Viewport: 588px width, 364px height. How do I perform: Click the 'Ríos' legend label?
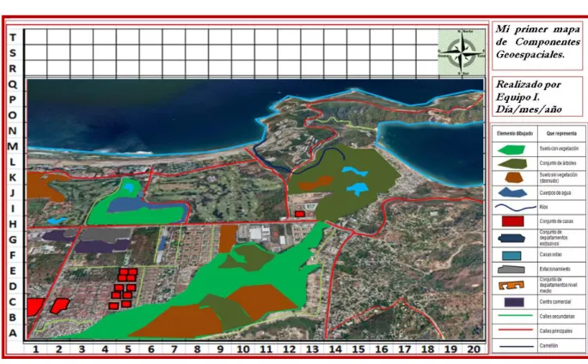543,207
